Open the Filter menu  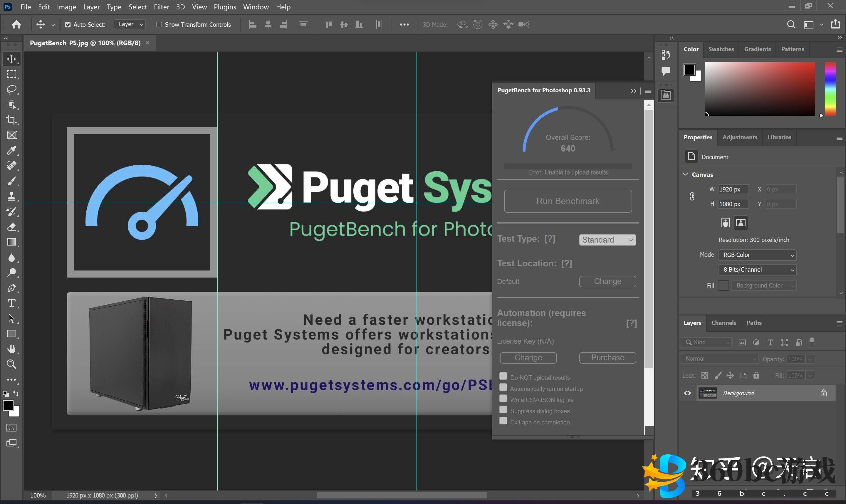[x=161, y=7]
